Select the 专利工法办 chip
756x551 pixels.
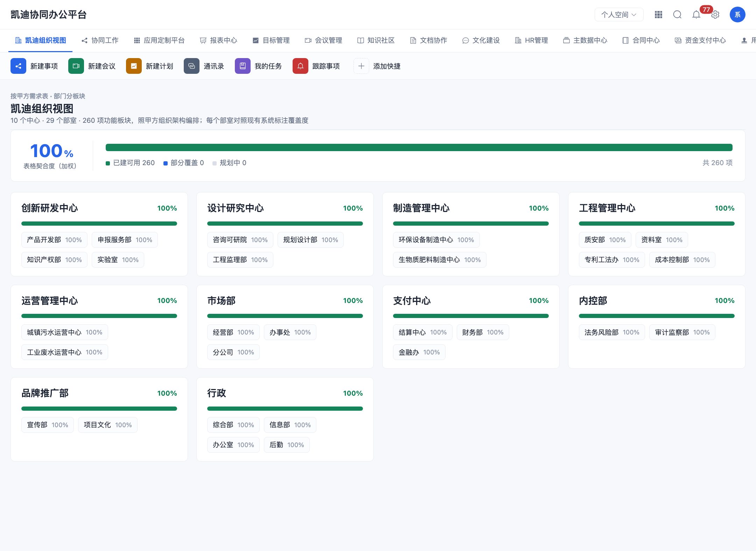[612, 260]
